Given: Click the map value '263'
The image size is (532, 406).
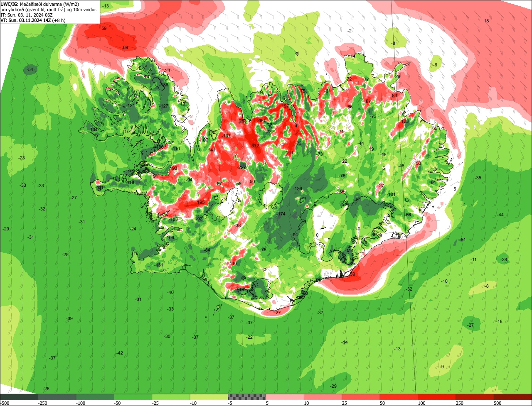Looking at the screenshot, I should pyautogui.click(x=243, y=121).
